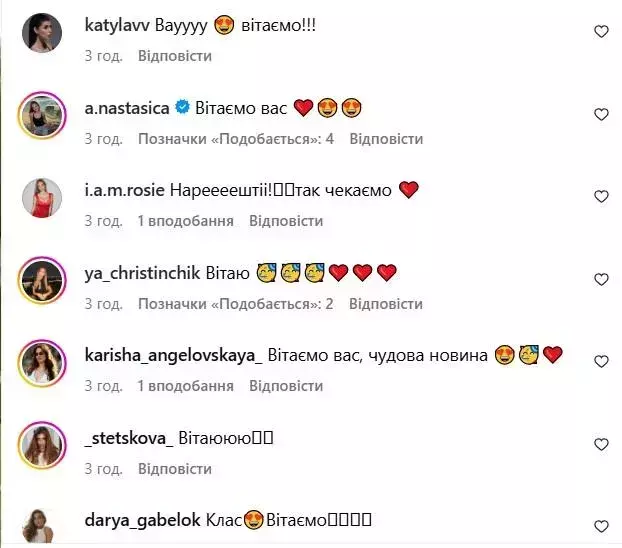Like darya_gabelok's comment heart icon
622x548 pixels.
click(x=601, y=527)
